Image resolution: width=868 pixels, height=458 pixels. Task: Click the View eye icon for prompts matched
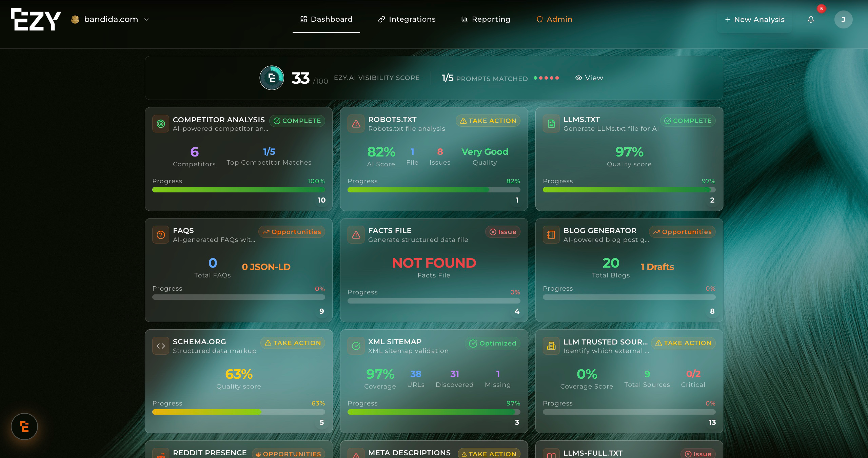click(578, 78)
